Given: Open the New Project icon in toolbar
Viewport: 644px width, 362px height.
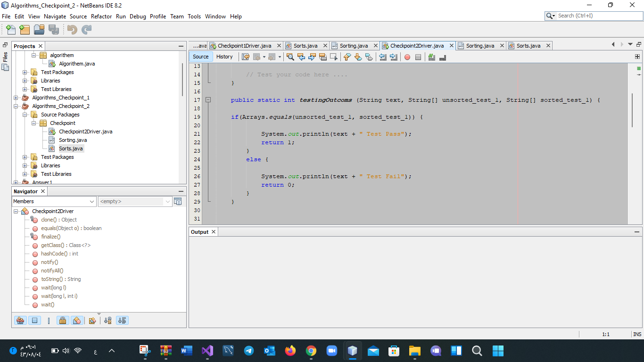Looking at the screenshot, I should click(25, 29).
